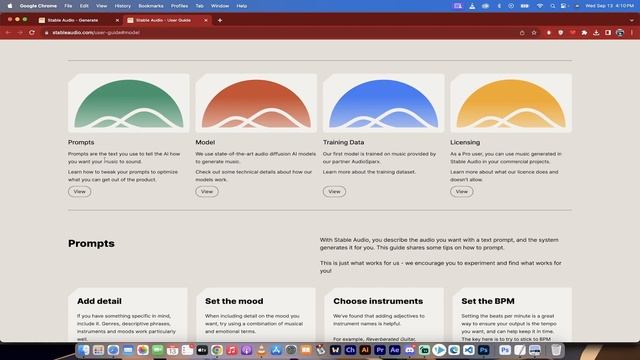The height and width of the screenshot is (360, 640).
Task: Open Podcasts from the dock
Action: click(x=247, y=350)
